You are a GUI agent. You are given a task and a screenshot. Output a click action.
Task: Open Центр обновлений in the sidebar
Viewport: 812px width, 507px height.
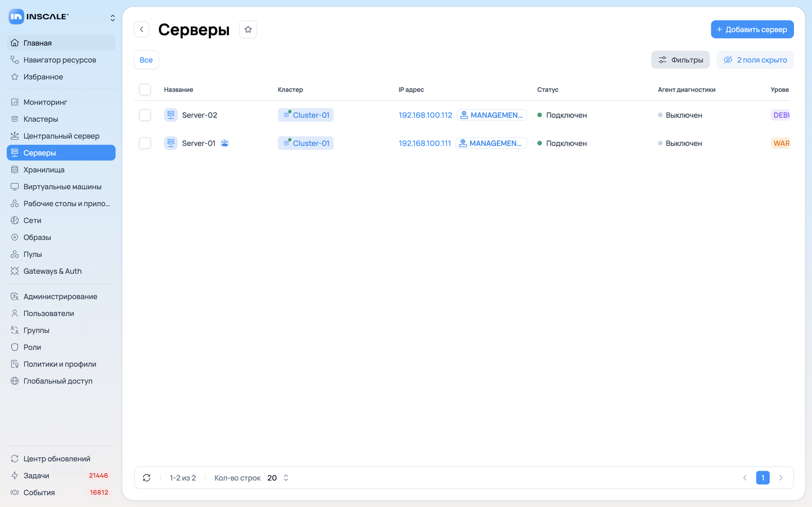point(61,459)
